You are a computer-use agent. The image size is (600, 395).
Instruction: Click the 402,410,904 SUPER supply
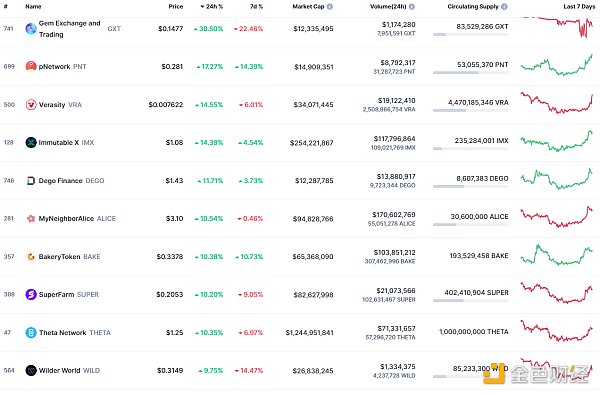pos(476,292)
